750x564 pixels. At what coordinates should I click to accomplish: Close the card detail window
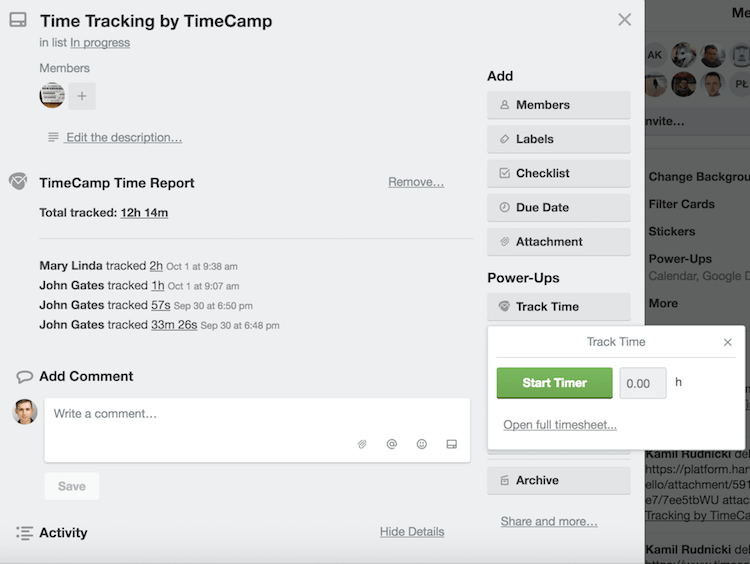(624, 19)
